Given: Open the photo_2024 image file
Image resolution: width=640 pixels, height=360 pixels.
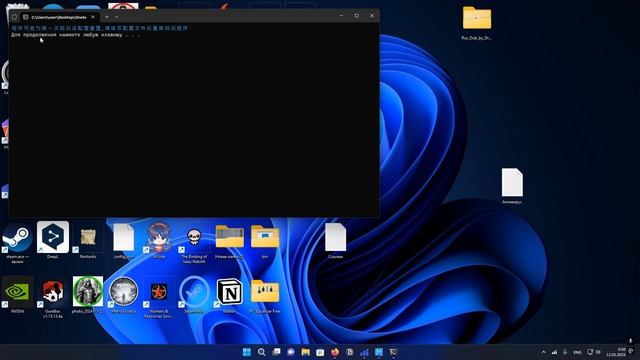Looking at the screenshot, I should pos(88,295).
